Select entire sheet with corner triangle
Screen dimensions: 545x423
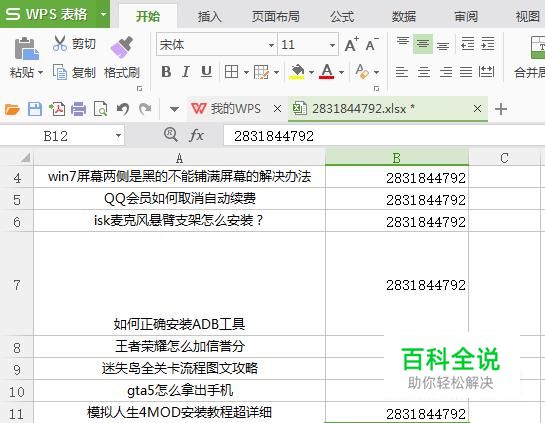pyautogui.click(x=25, y=158)
